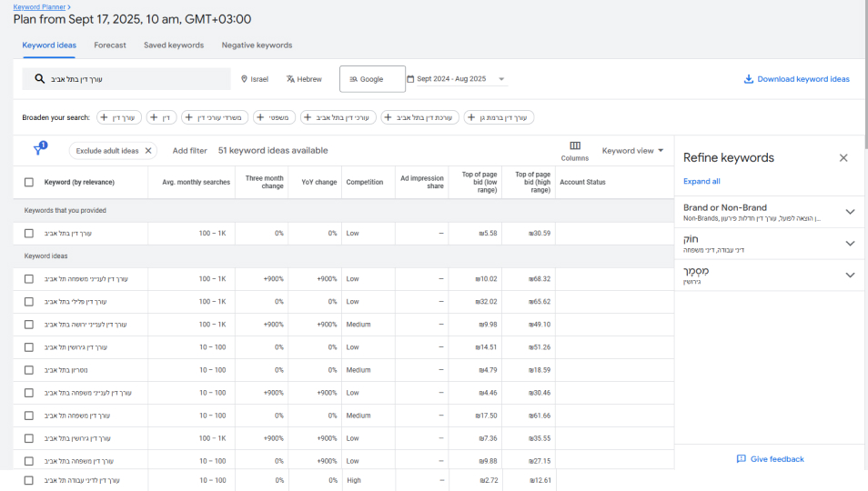Check the box for the 4.79 low bid row

click(29, 370)
